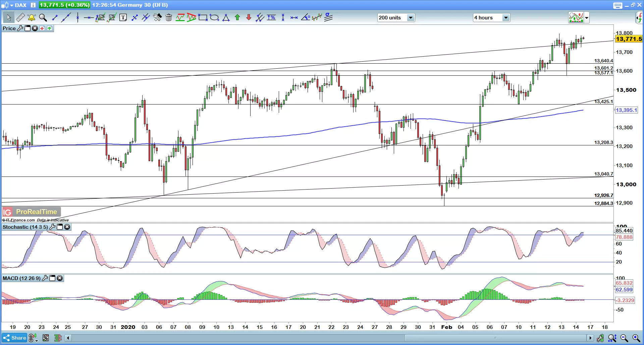Zoom out the chart horizontally
The height and width of the screenshot is (345, 644).
pos(624,338)
